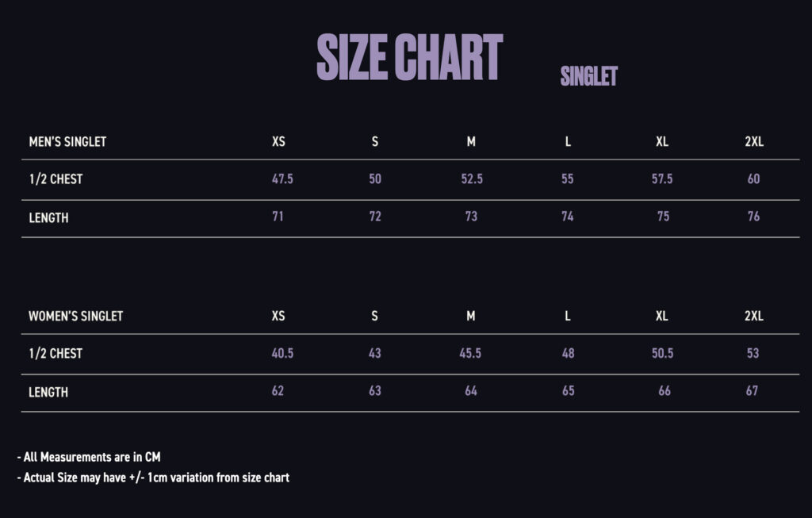Click the 62 women's XS length value
The width and height of the screenshot is (812, 518).
tap(278, 391)
